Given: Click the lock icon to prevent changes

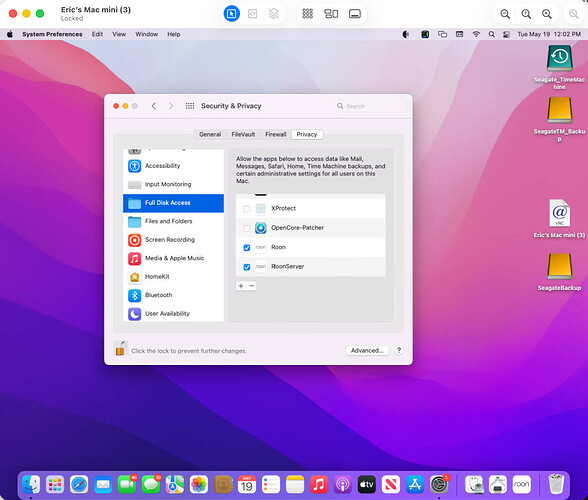Looking at the screenshot, I should (120, 348).
